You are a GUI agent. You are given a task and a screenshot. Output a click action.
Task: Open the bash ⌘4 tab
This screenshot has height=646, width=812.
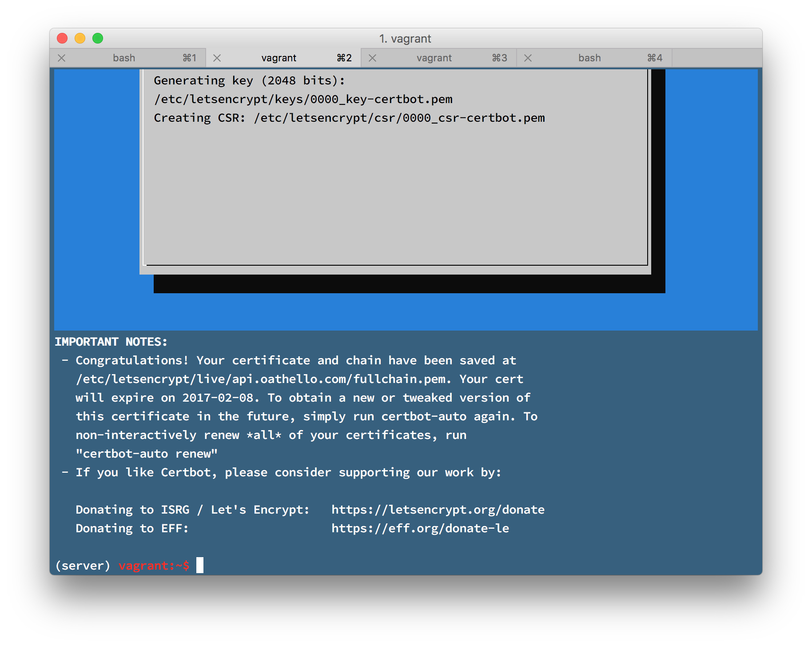point(589,58)
